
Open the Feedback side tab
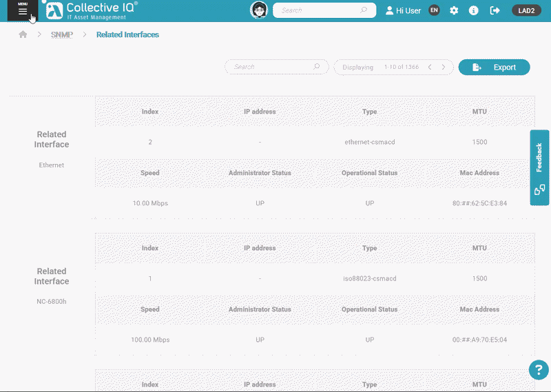click(x=539, y=167)
